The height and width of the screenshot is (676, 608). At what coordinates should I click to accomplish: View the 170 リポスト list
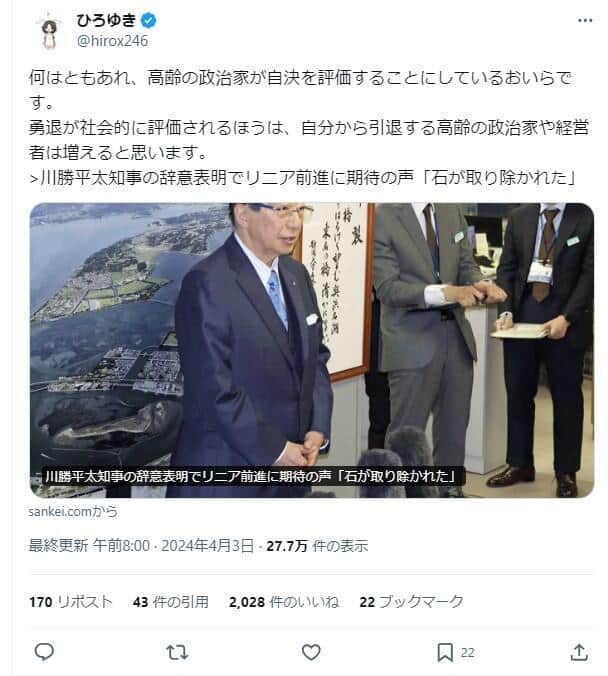71,602
